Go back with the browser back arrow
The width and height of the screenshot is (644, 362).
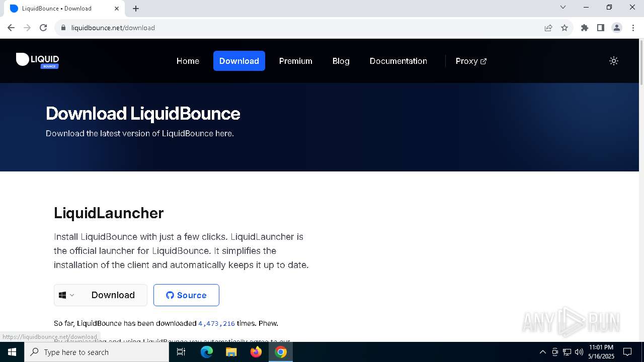[x=11, y=28]
